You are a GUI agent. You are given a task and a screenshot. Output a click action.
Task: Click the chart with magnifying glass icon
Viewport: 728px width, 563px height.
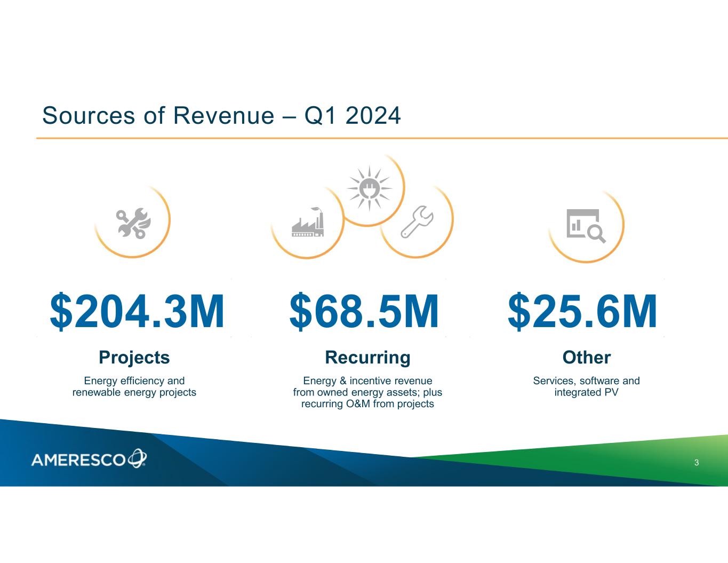586,226
